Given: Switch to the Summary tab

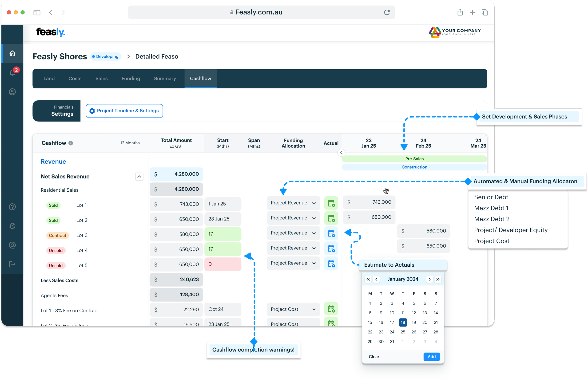Looking at the screenshot, I should point(165,79).
